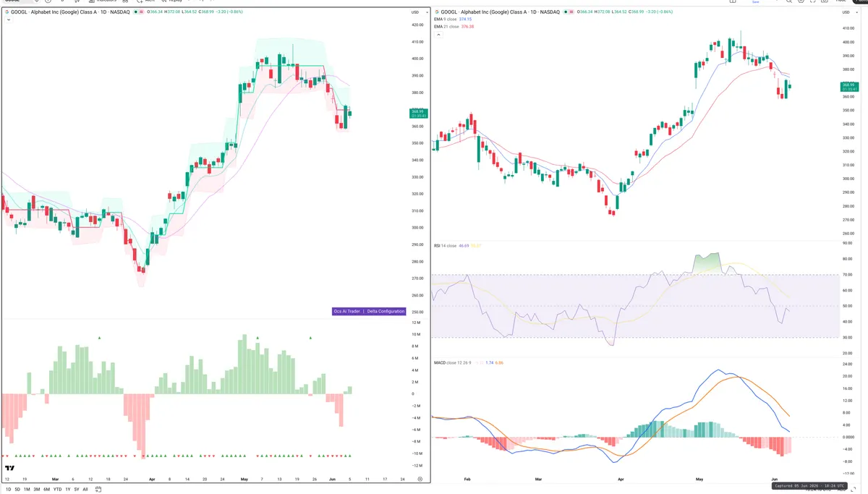Screen dimensions: 868x494
Task: Select the 1D time range
Action: click(x=8, y=490)
